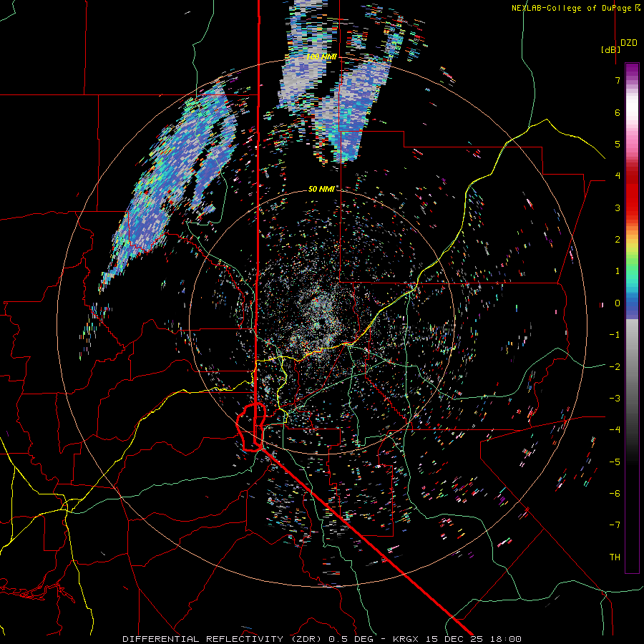Click the -7 dB scale label

click(615, 525)
